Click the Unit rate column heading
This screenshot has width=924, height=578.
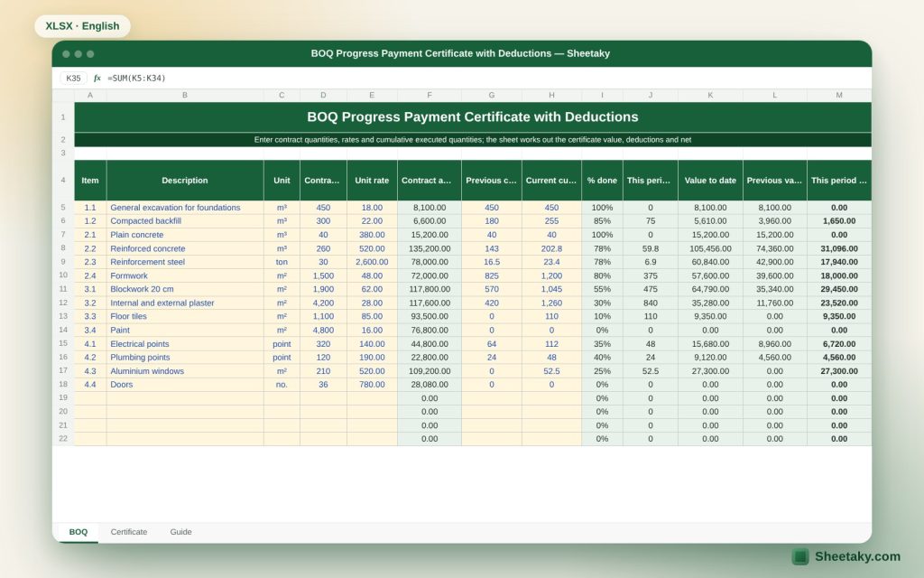pyautogui.click(x=372, y=181)
